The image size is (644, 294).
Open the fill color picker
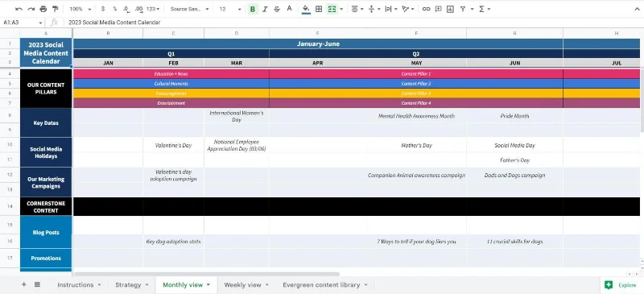[x=306, y=9]
